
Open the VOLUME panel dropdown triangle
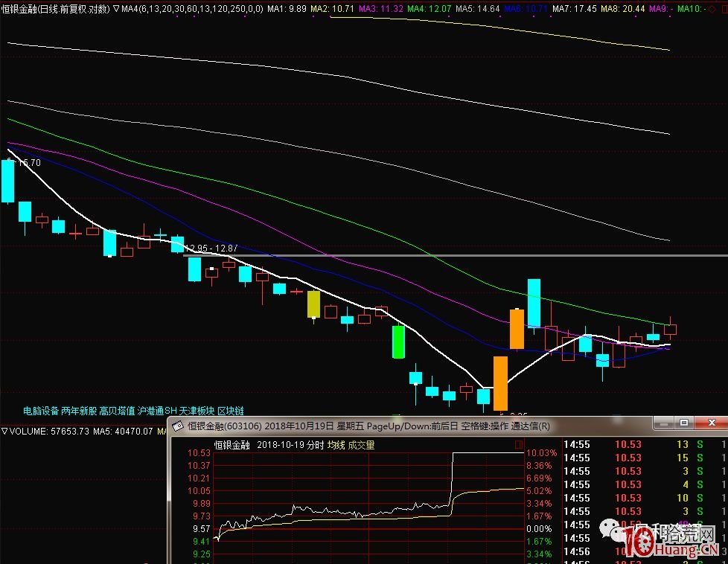tap(4, 432)
